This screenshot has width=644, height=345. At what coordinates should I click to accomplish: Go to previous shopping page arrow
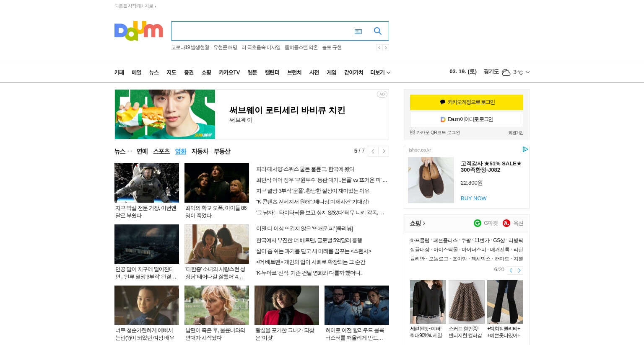pyautogui.click(x=511, y=270)
